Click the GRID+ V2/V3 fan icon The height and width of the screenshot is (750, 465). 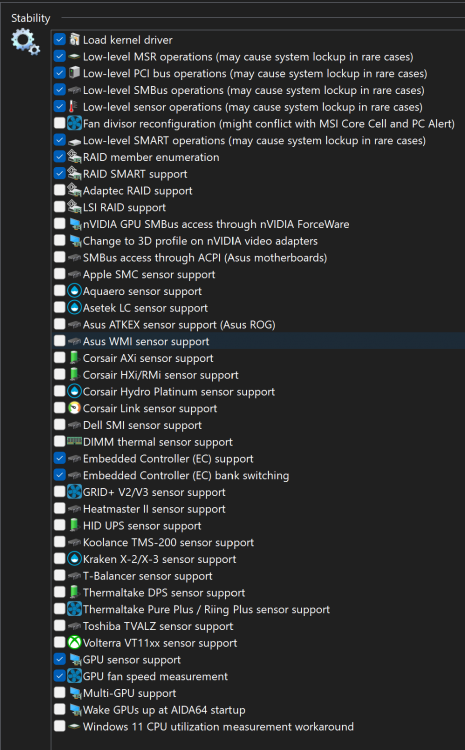click(x=75, y=491)
